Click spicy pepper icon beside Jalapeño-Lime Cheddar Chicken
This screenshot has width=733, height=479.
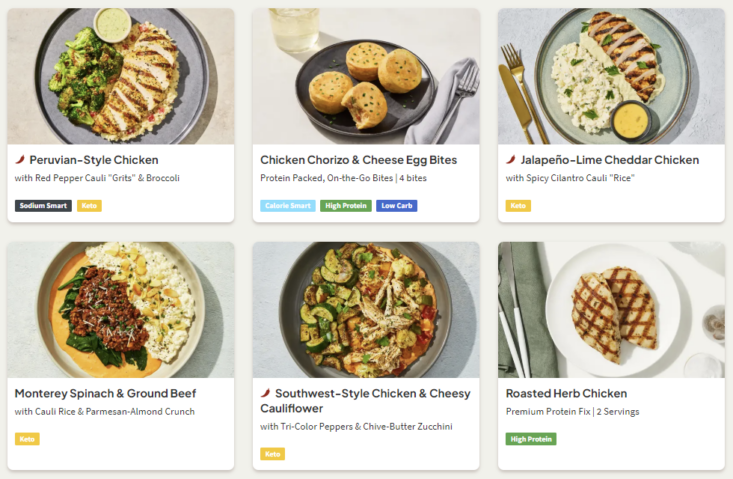[x=511, y=160]
